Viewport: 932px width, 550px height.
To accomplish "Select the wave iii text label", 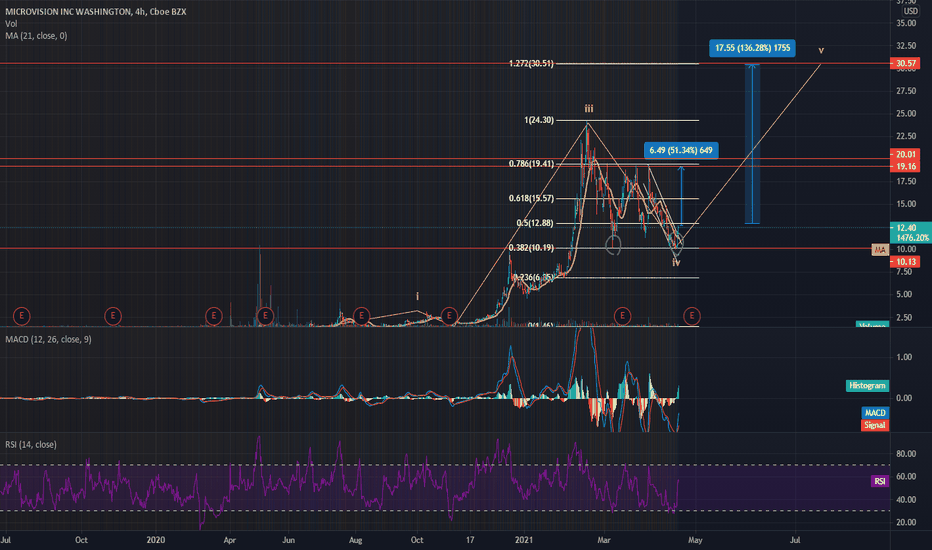I will coord(588,109).
